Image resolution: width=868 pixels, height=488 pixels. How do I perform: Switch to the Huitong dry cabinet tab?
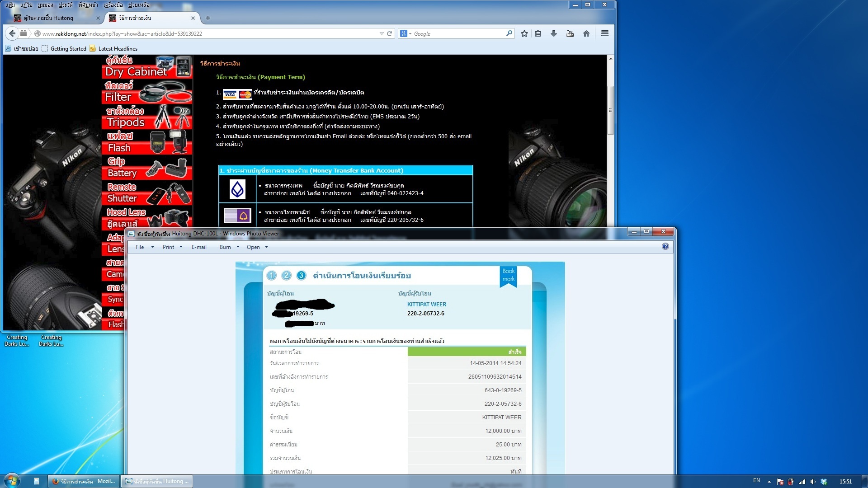[x=54, y=18]
